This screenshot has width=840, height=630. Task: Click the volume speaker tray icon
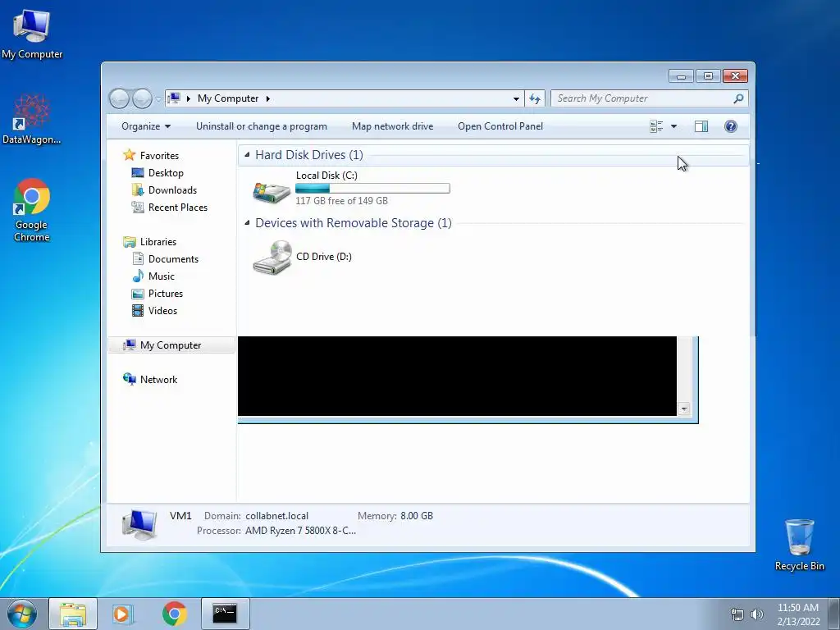[x=757, y=614]
